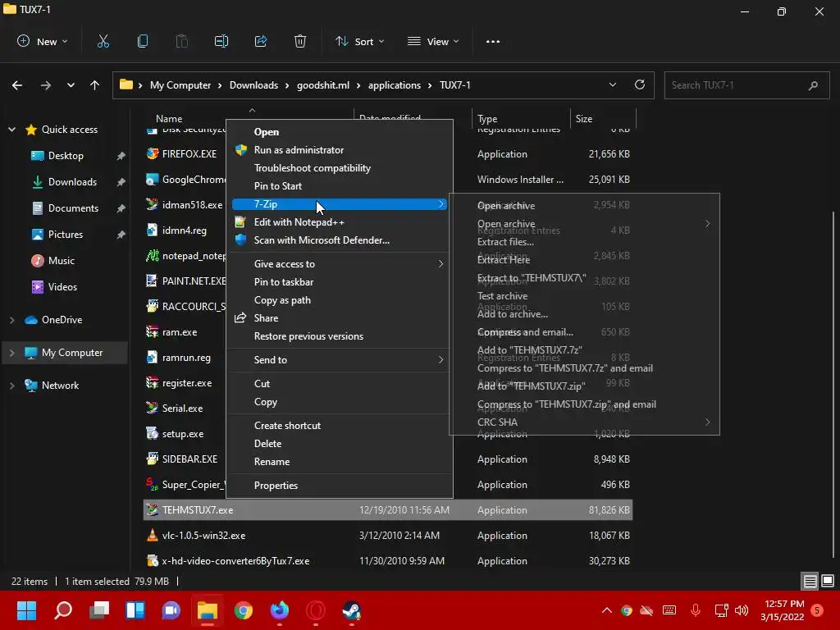Screen dimensions: 840x630
Task: Click the file list vertical scrollbar
Action: coord(833,383)
